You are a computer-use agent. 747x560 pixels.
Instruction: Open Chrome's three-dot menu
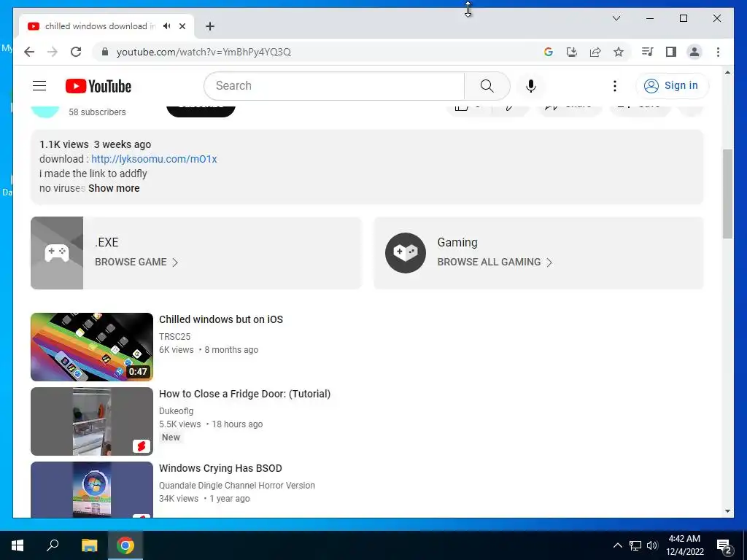(718, 52)
